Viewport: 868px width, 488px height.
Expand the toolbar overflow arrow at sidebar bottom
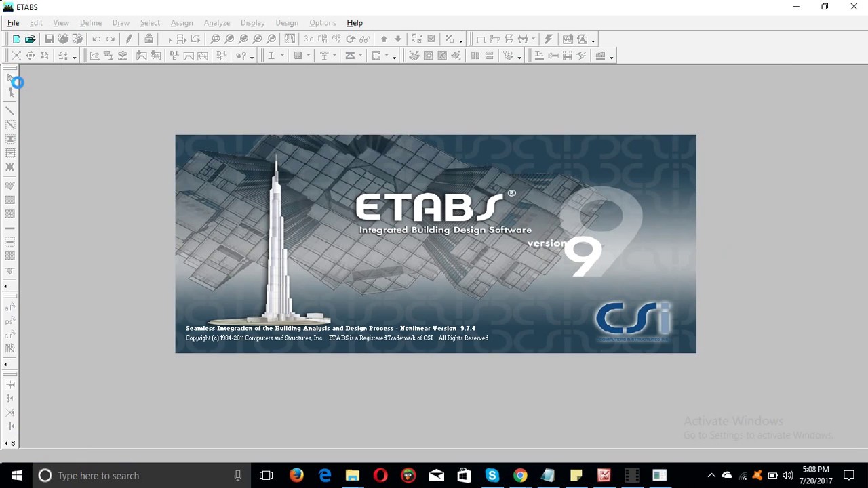[x=12, y=443]
